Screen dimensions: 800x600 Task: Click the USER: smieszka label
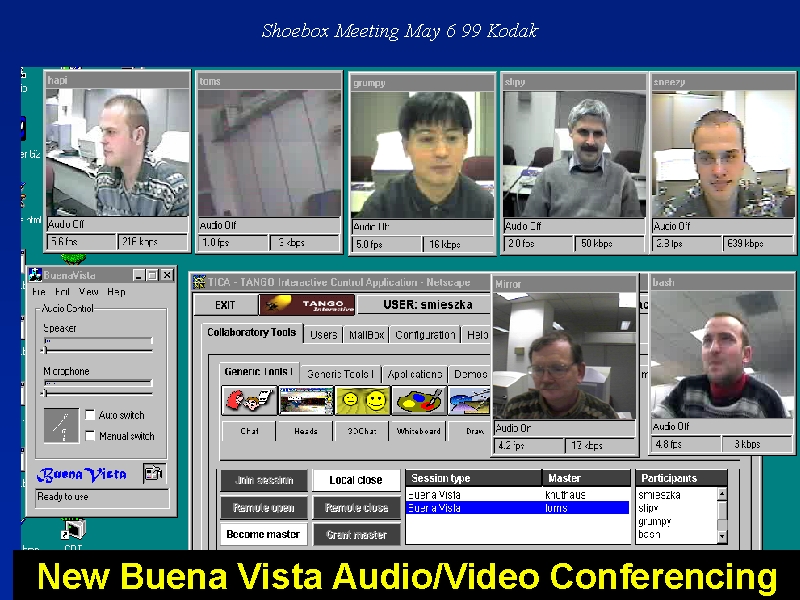pos(428,305)
